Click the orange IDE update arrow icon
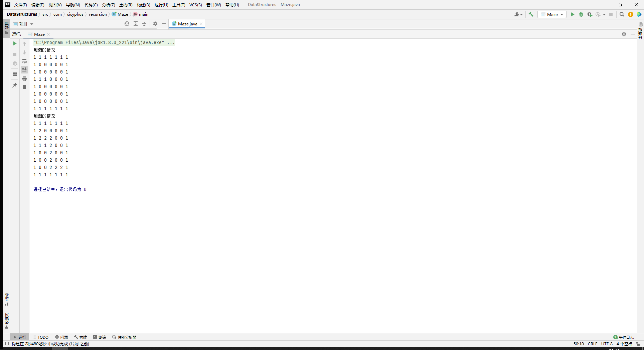This screenshot has height=350, width=644. pos(631,14)
